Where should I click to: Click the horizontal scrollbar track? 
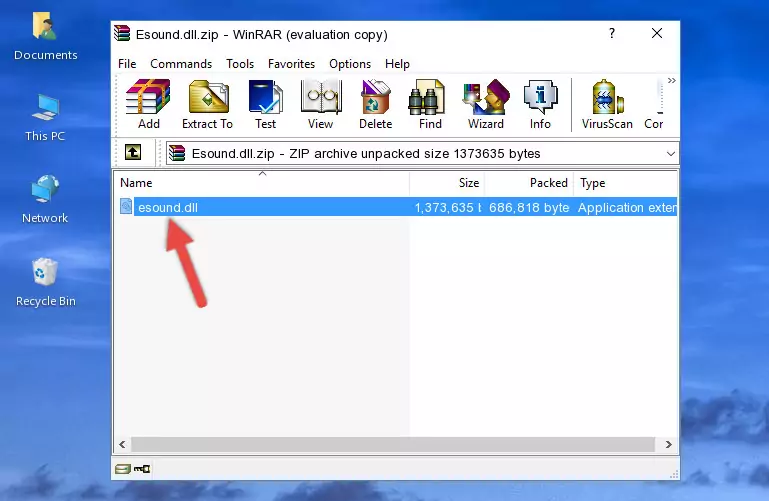393,444
